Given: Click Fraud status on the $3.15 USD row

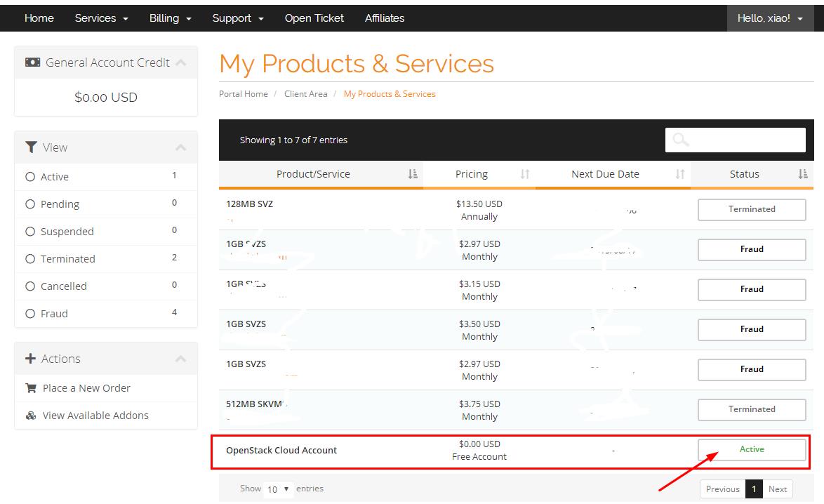Looking at the screenshot, I should pos(752,289).
